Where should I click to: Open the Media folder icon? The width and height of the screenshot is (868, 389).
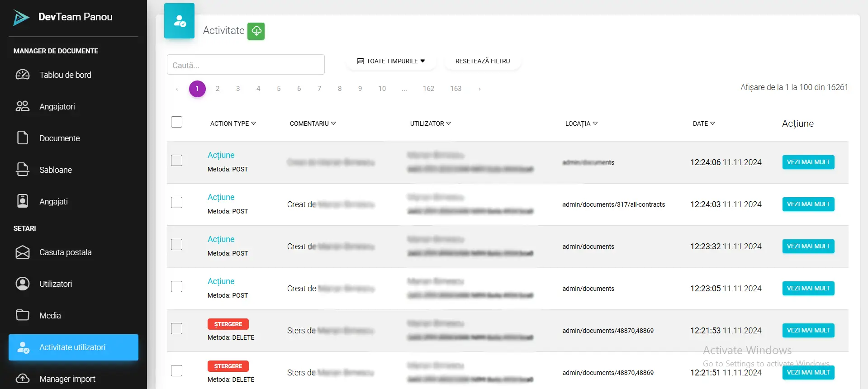click(22, 315)
